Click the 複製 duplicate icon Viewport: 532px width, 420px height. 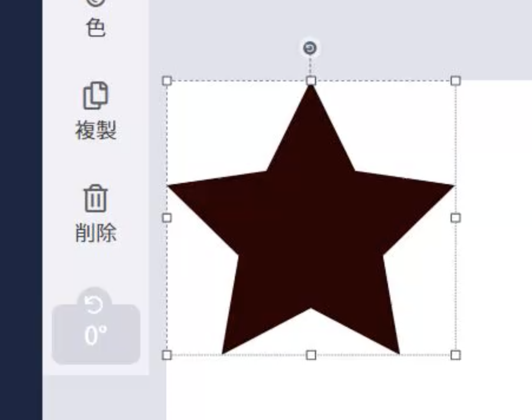[x=96, y=96]
